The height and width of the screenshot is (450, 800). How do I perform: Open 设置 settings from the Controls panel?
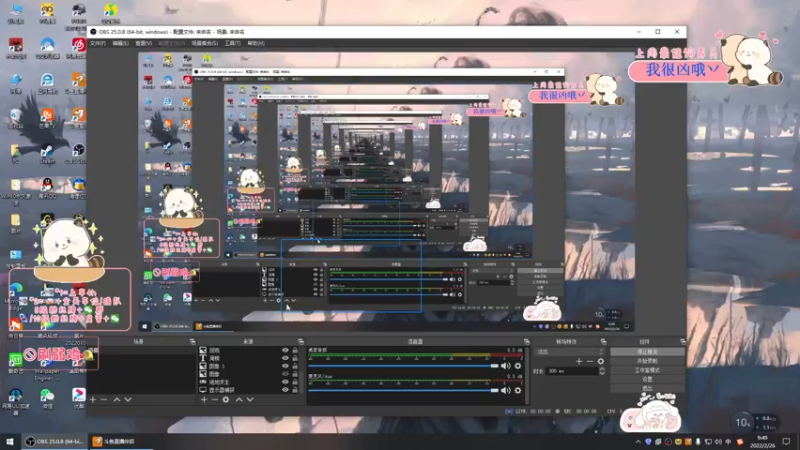click(x=647, y=379)
